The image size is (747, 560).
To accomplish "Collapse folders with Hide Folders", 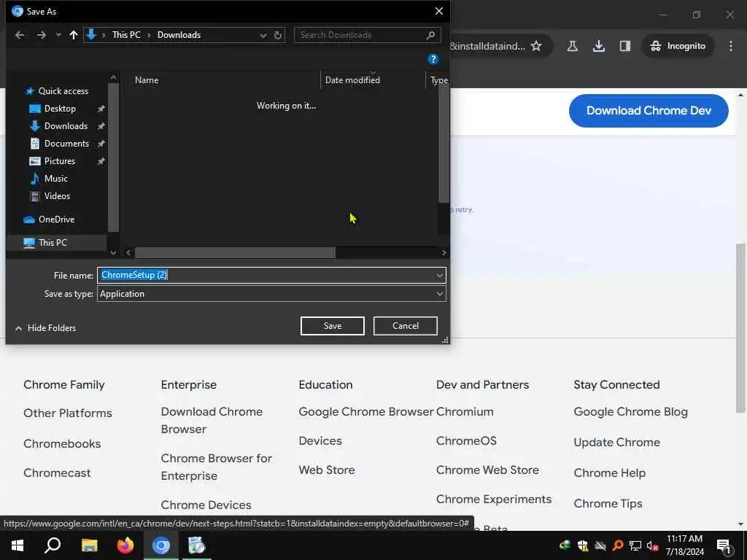I will (45, 328).
